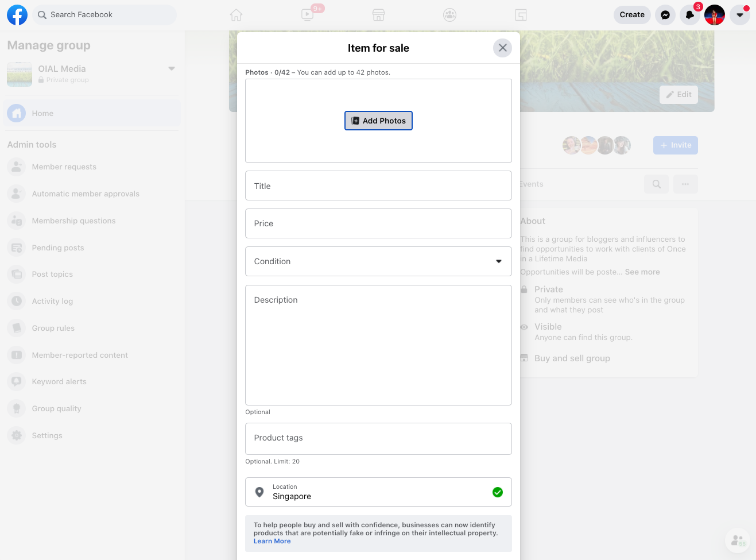Click the location pin icon
756x560 pixels.
click(259, 492)
